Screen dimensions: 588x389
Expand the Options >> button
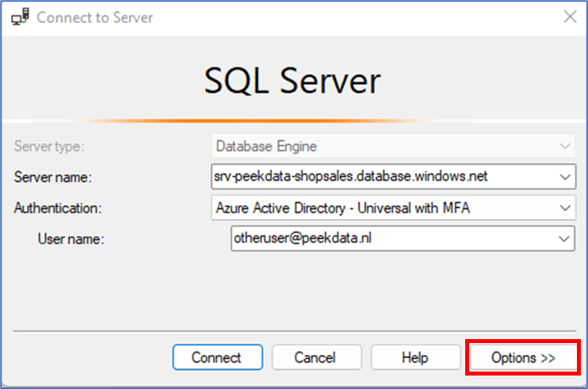[x=523, y=357]
